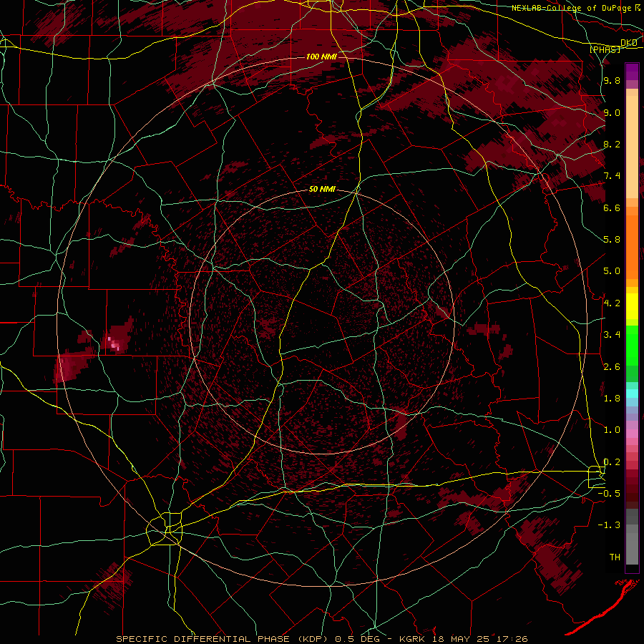Viewport: 644px width, 644px height.
Task: Click the bright pink KDP core in the western storm cell
Action: (114, 343)
